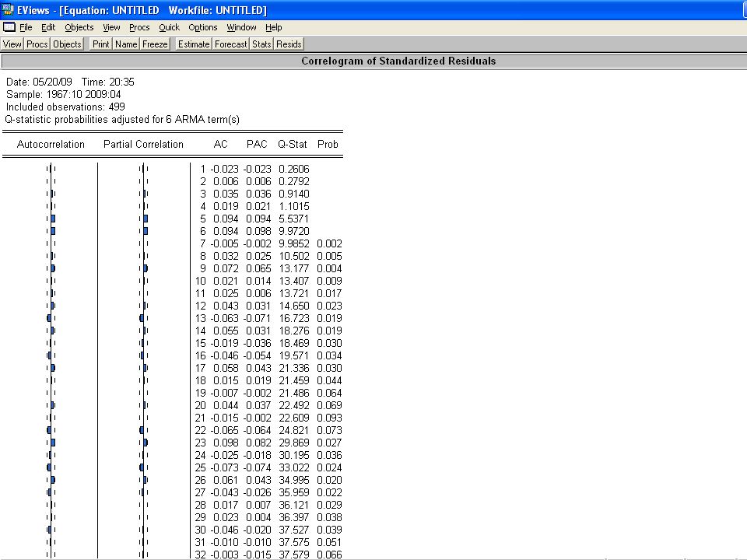Image resolution: width=747 pixels, height=560 pixels.
Task: Click Q-Stat value 16.723 in lag 13
Action: 294,318
